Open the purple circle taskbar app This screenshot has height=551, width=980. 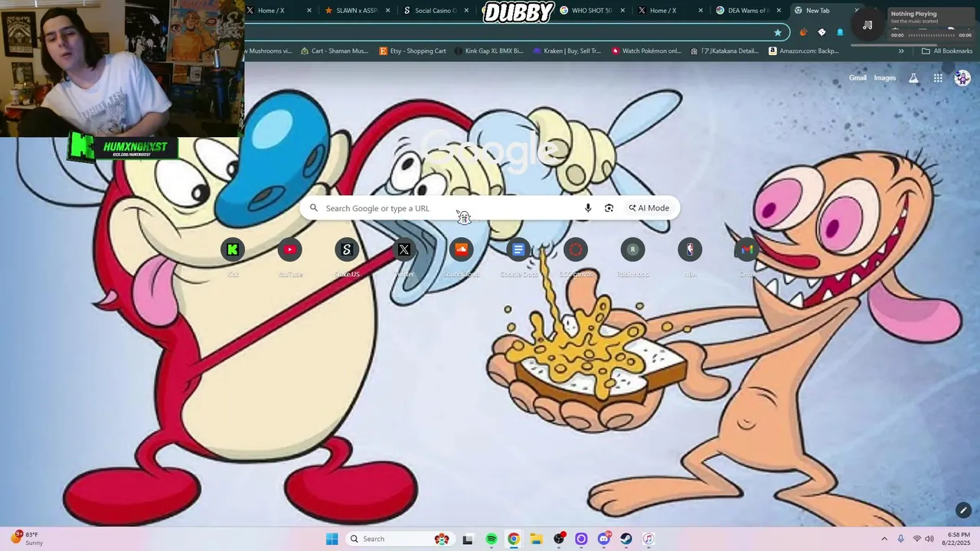click(x=581, y=539)
